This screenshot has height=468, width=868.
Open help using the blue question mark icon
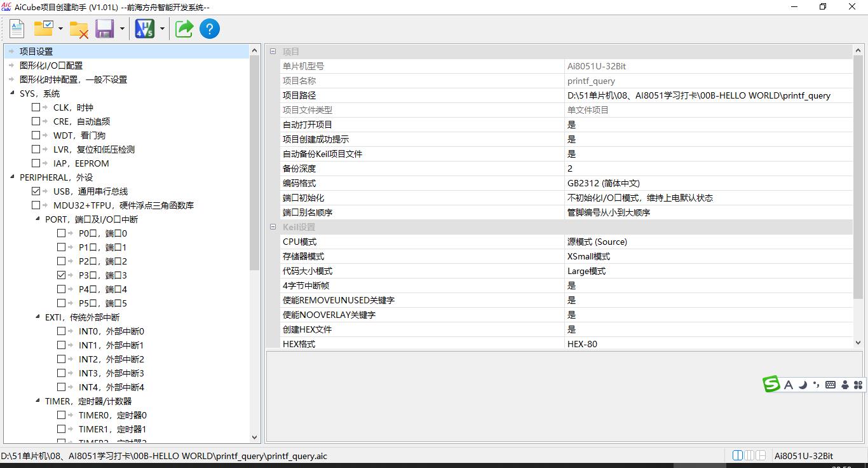[x=210, y=28]
